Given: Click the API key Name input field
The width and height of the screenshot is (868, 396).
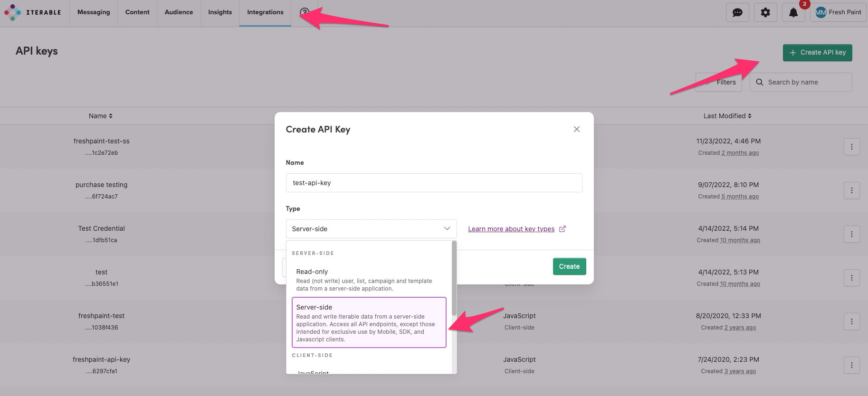Looking at the screenshot, I should [x=434, y=183].
